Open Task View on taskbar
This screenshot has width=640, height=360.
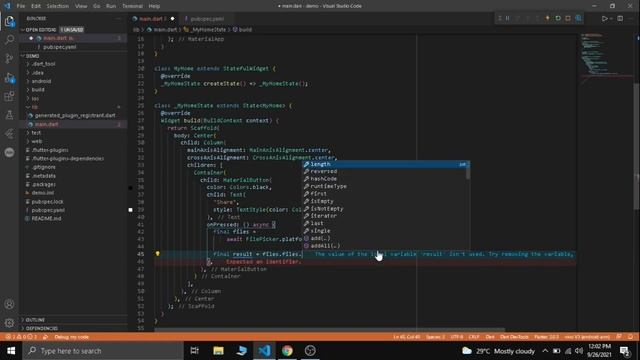click(195, 351)
